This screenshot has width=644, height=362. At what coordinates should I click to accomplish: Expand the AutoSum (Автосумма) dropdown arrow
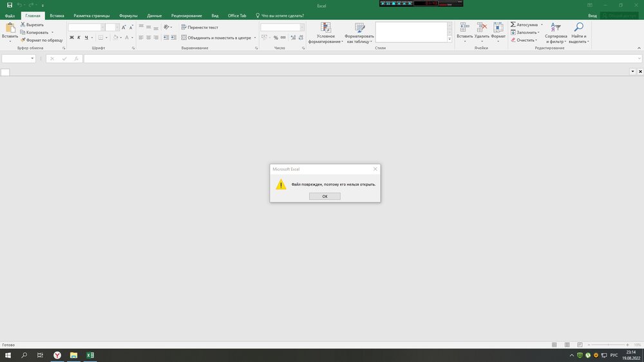tap(542, 24)
